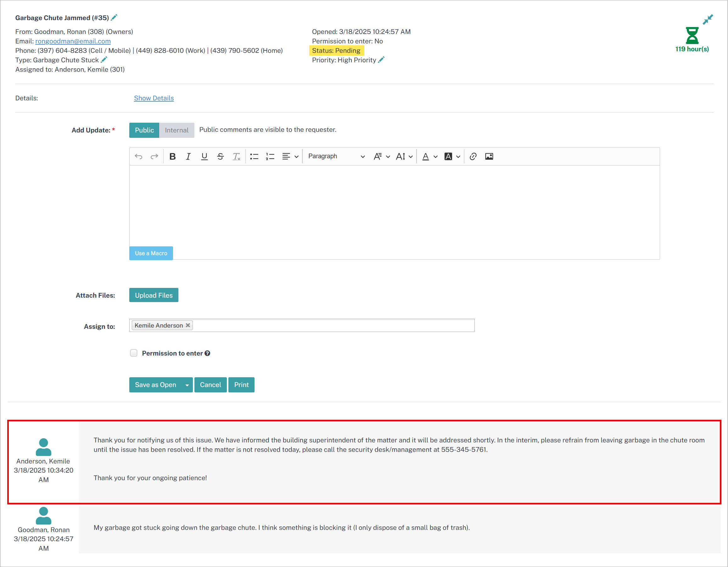Open the text alignment dropdown

290,156
